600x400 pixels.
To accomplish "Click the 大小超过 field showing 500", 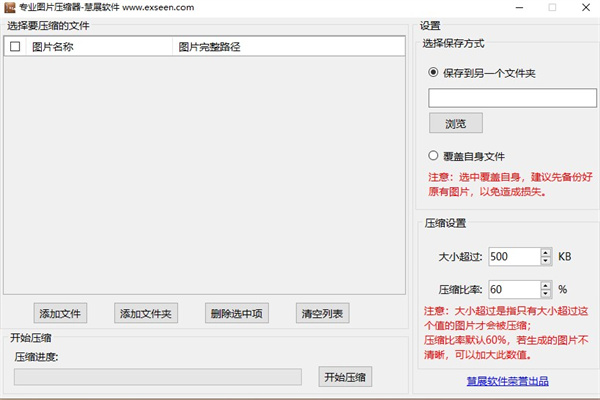I will click(512, 257).
